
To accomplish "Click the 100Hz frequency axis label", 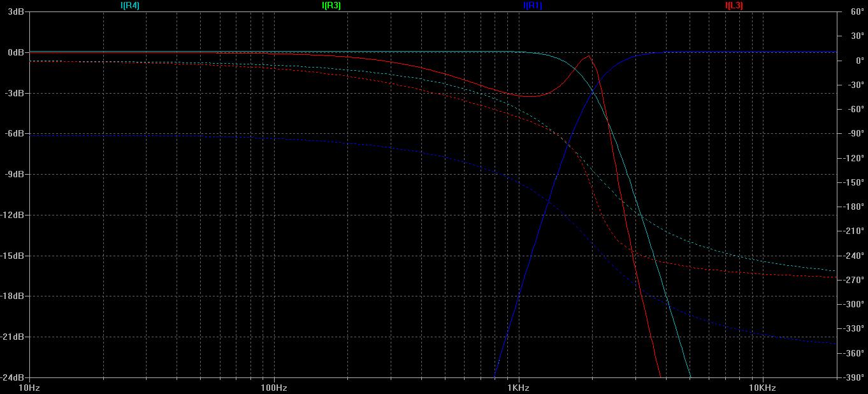I will click(x=273, y=388).
